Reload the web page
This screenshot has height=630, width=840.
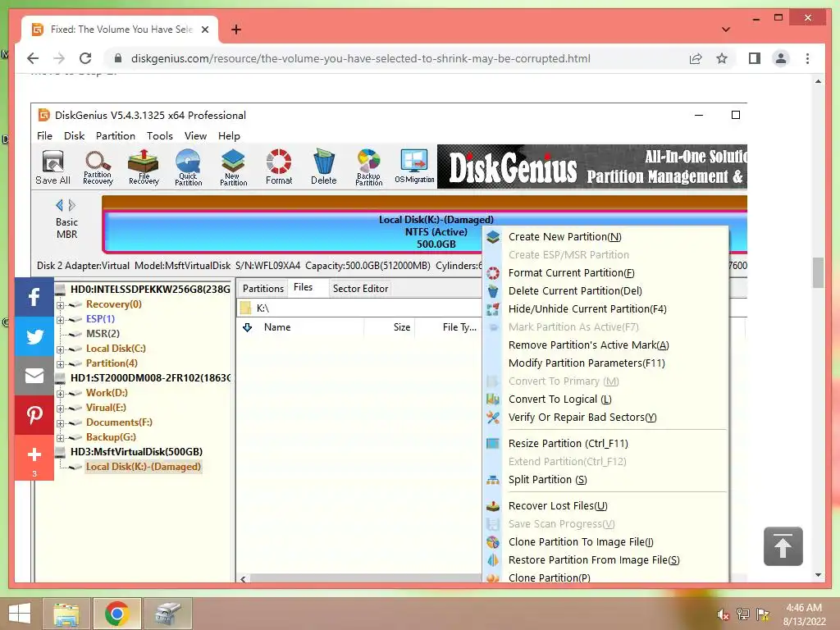[85, 58]
